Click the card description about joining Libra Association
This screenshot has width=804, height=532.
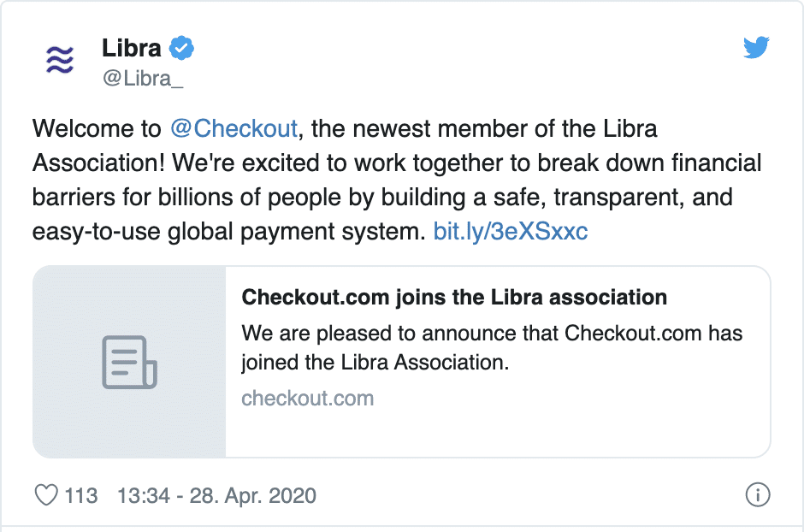492,347
